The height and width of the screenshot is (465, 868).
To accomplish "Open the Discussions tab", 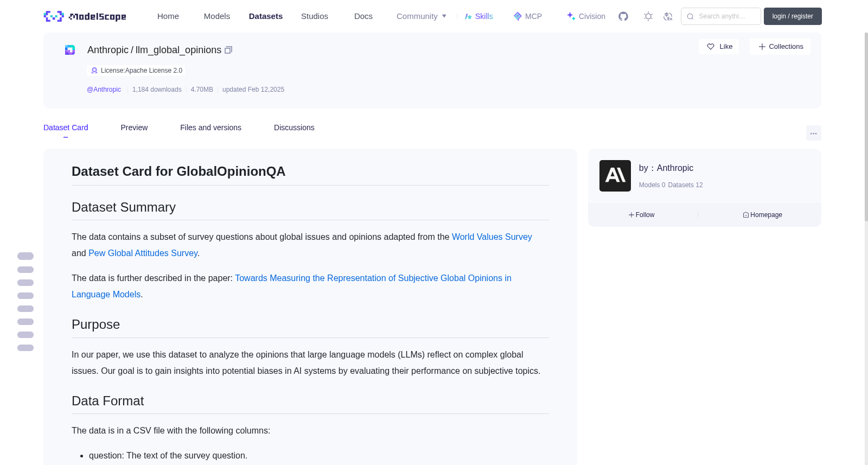I will 294,128.
